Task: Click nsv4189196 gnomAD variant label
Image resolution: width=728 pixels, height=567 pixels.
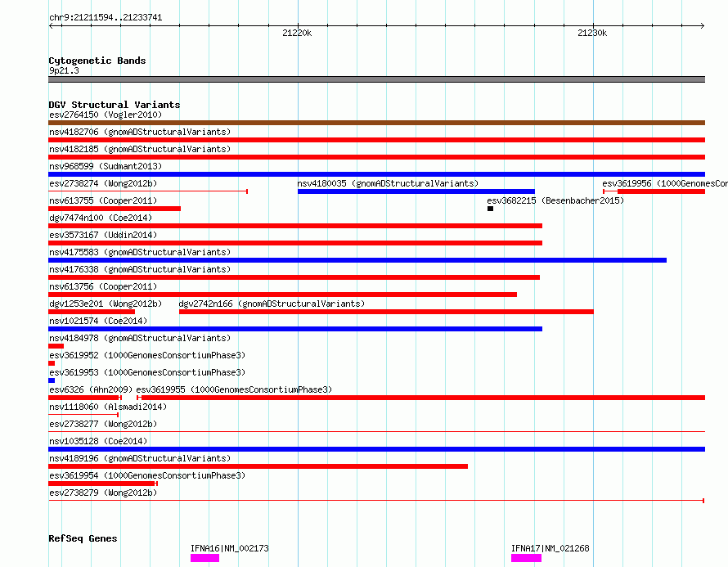Action: pyautogui.click(x=140, y=458)
